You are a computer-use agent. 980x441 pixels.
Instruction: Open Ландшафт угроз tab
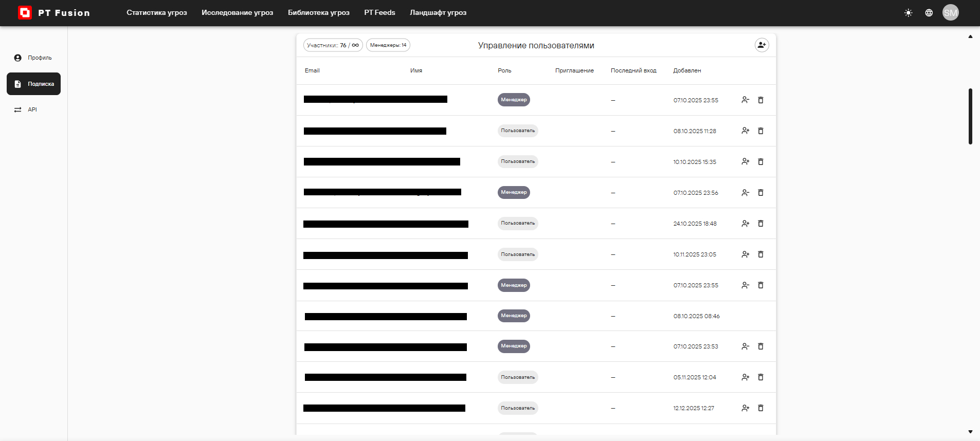click(x=438, y=13)
